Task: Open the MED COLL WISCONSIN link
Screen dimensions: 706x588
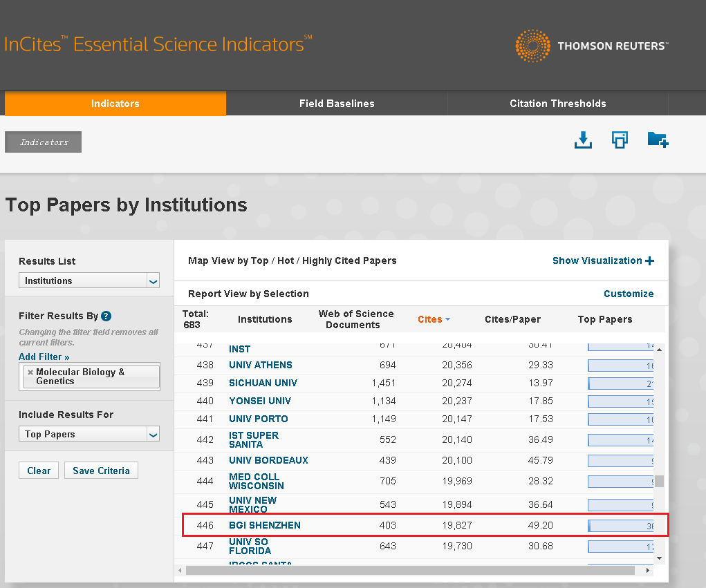Action: (x=257, y=482)
